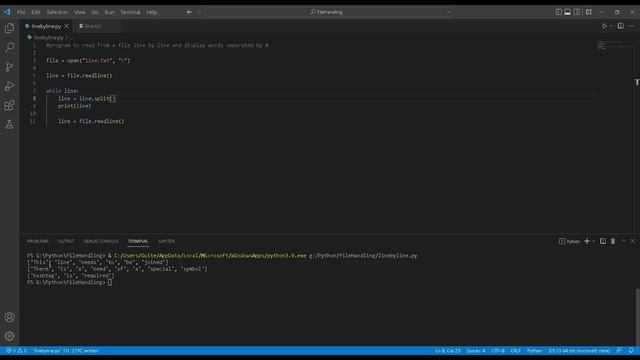
Task: Toggle the secondary side bar layout icon
Action: pos(577,12)
